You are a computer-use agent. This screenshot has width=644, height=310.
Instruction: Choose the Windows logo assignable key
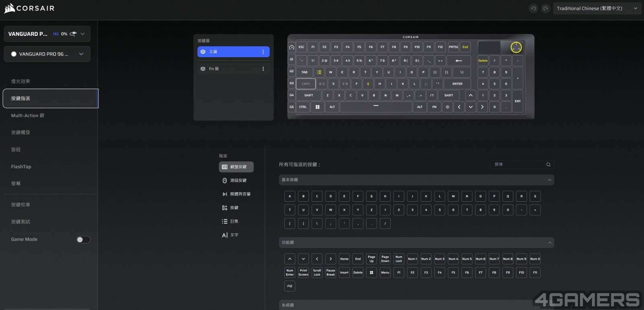[372, 273]
